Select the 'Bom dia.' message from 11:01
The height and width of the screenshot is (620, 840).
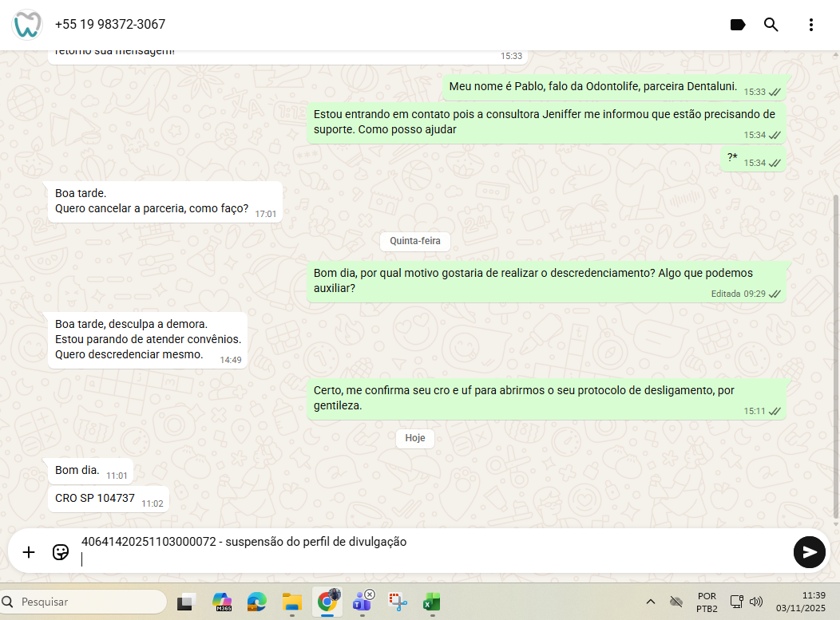(90, 471)
